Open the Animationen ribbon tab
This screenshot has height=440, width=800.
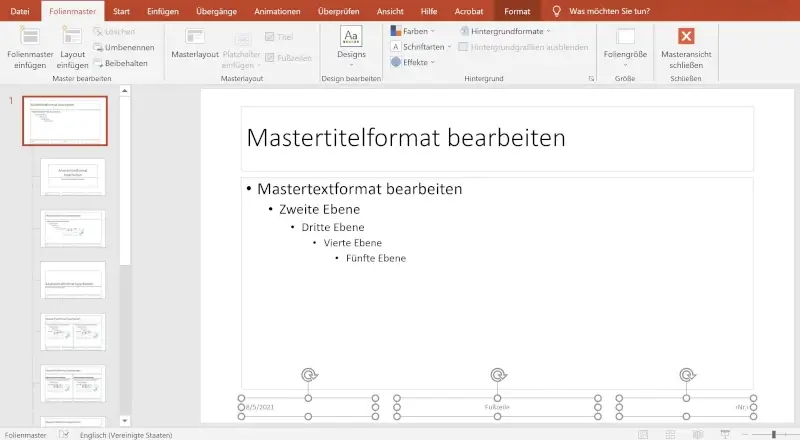point(276,11)
